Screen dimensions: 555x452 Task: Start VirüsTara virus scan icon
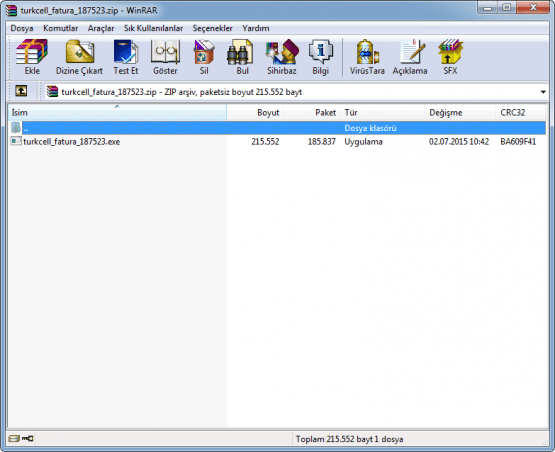click(367, 52)
